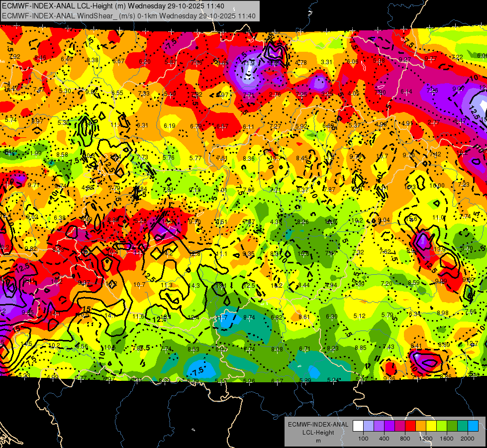Click the wind shear value 6.38
The height and width of the screenshot is (448, 487).
60,218
